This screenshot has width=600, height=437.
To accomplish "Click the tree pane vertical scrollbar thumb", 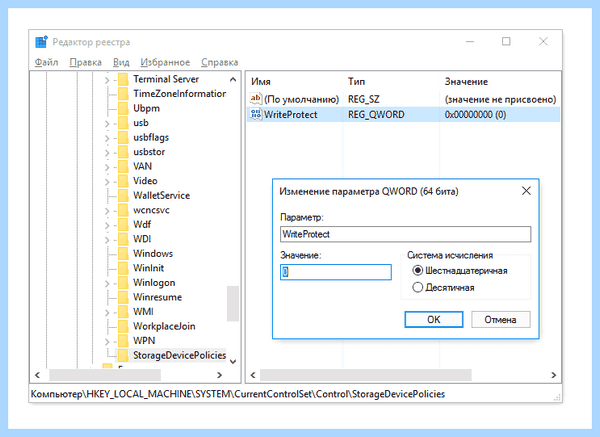I will 233,303.
